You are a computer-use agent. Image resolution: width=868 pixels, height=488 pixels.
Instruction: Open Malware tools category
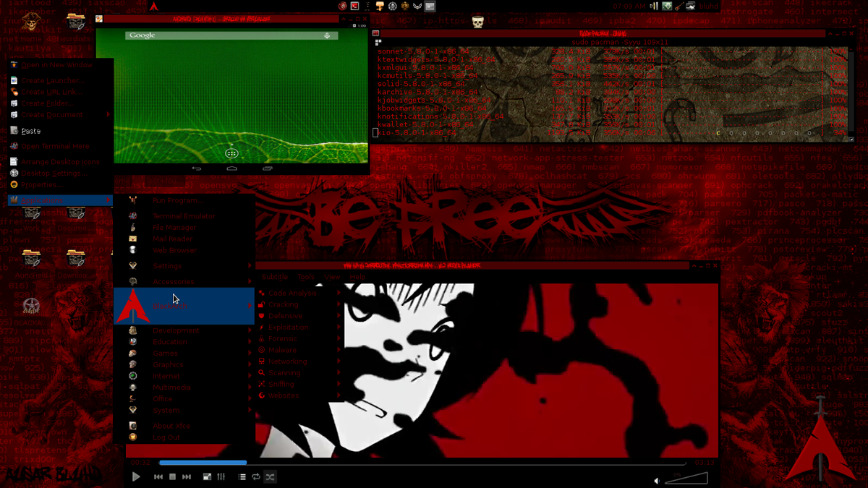299,350
